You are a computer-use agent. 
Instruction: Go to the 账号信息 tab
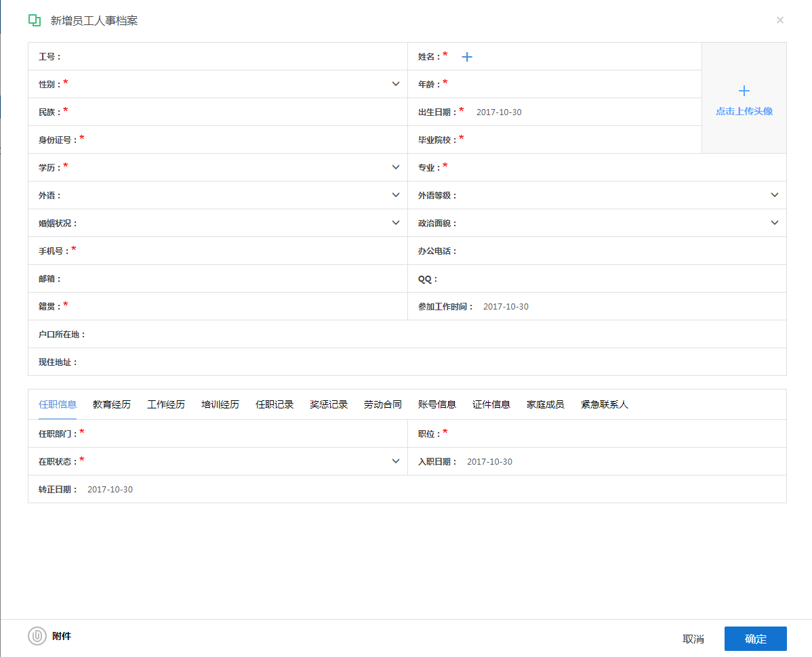point(437,404)
